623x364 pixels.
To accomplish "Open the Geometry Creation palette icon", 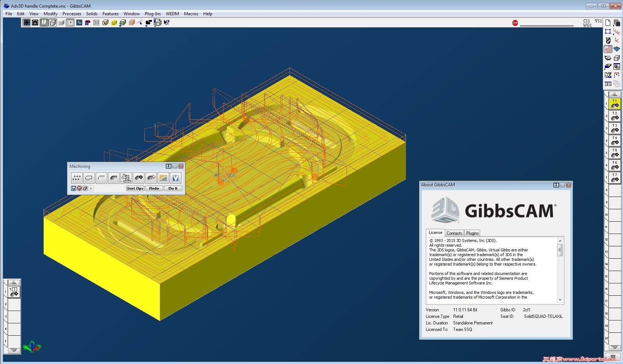I will (x=608, y=32).
